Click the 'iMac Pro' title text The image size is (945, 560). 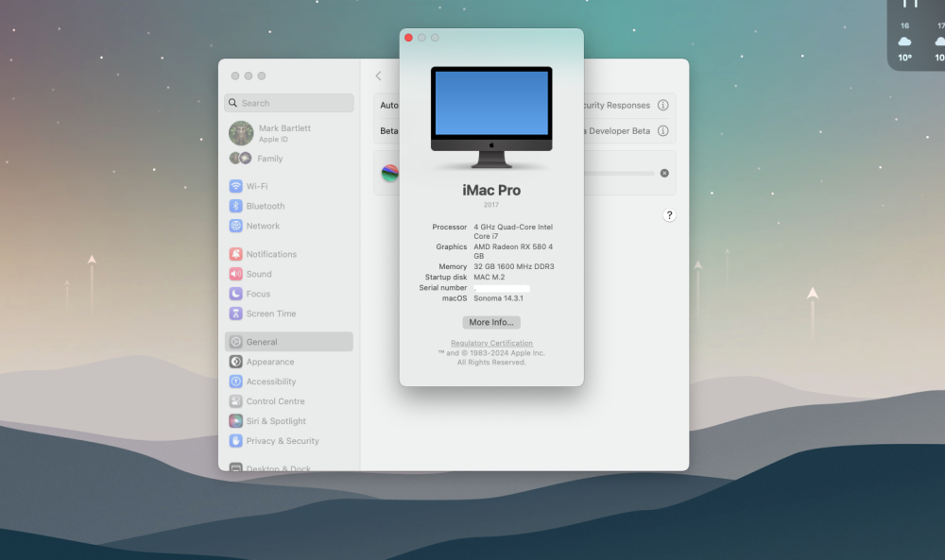tap(491, 190)
